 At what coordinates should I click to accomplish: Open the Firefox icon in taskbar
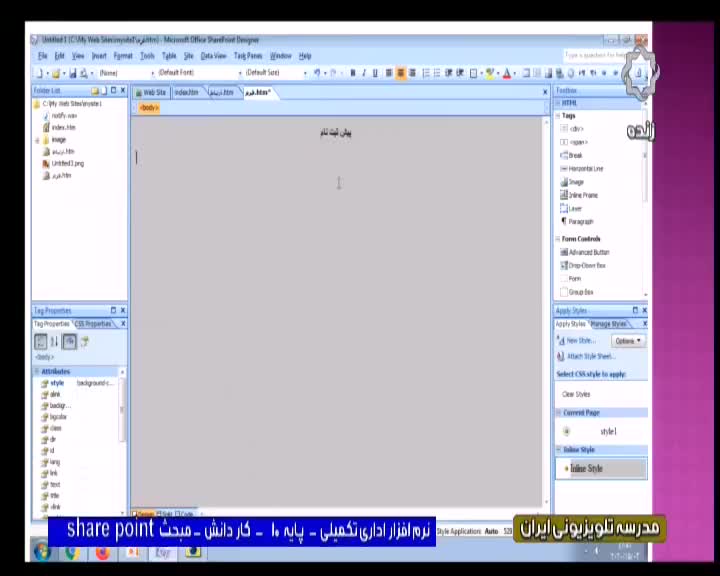tap(103, 552)
